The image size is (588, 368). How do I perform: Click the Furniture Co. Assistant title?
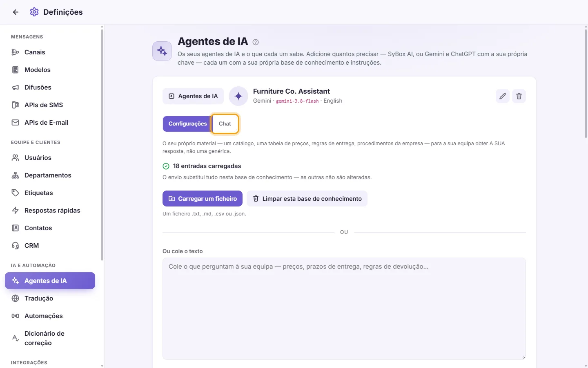(x=292, y=91)
